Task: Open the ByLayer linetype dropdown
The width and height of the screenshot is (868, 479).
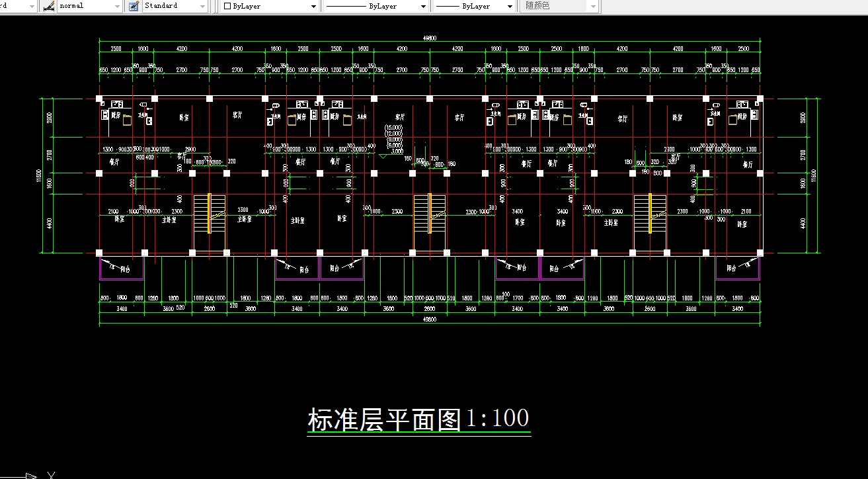Action: pos(375,6)
